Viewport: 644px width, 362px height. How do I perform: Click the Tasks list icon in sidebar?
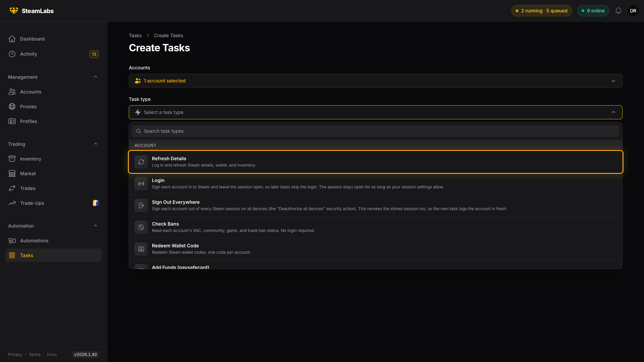[12, 255]
